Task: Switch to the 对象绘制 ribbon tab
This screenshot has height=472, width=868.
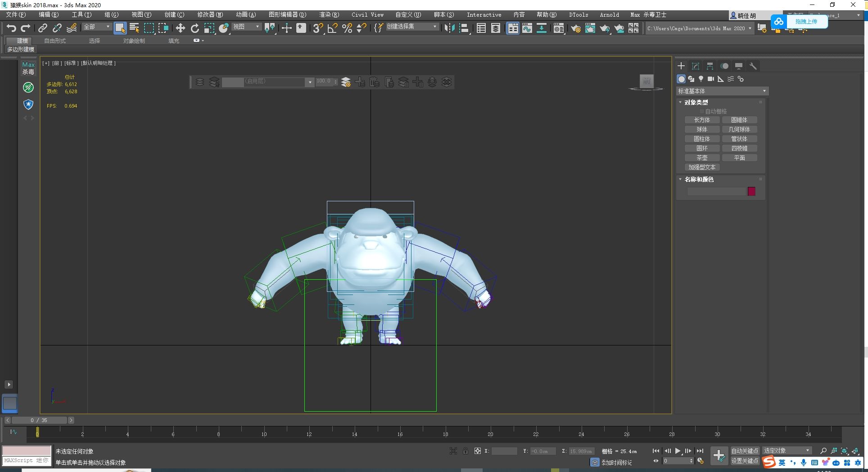Action: (134, 41)
